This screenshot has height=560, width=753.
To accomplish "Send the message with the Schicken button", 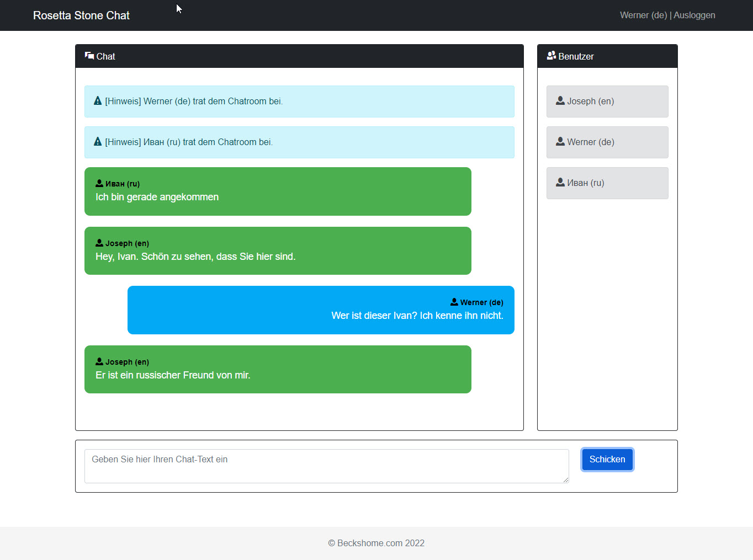I will pyautogui.click(x=607, y=460).
